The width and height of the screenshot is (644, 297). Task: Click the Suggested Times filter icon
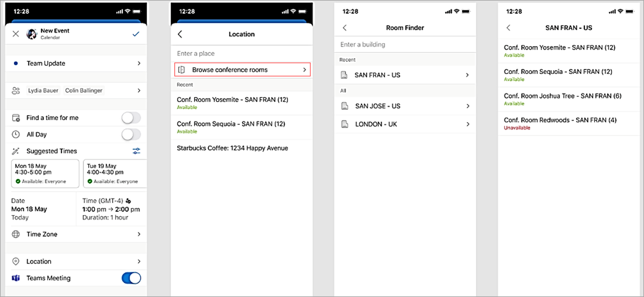(x=136, y=151)
